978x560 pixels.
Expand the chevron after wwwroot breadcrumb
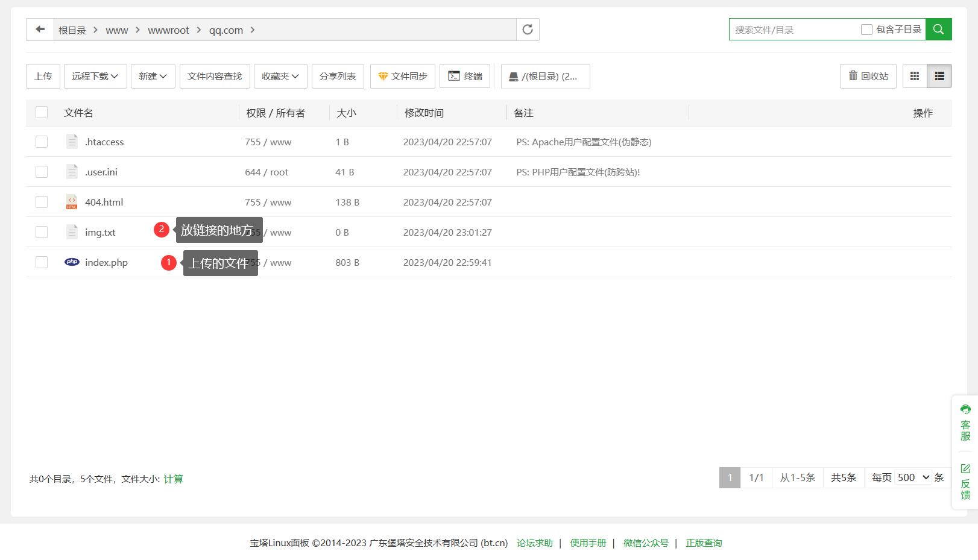tap(198, 30)
